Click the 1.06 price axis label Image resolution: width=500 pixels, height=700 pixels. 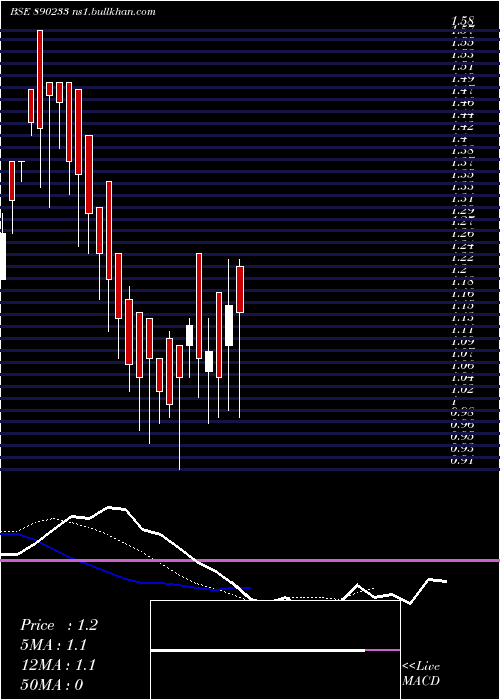463,366
